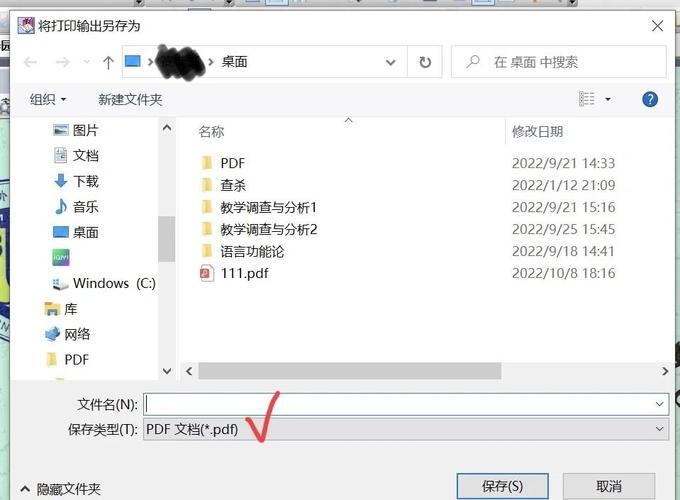Screen dimensions: 680x500
Task: Click the 文件名 input field
Action: (399, 404)
